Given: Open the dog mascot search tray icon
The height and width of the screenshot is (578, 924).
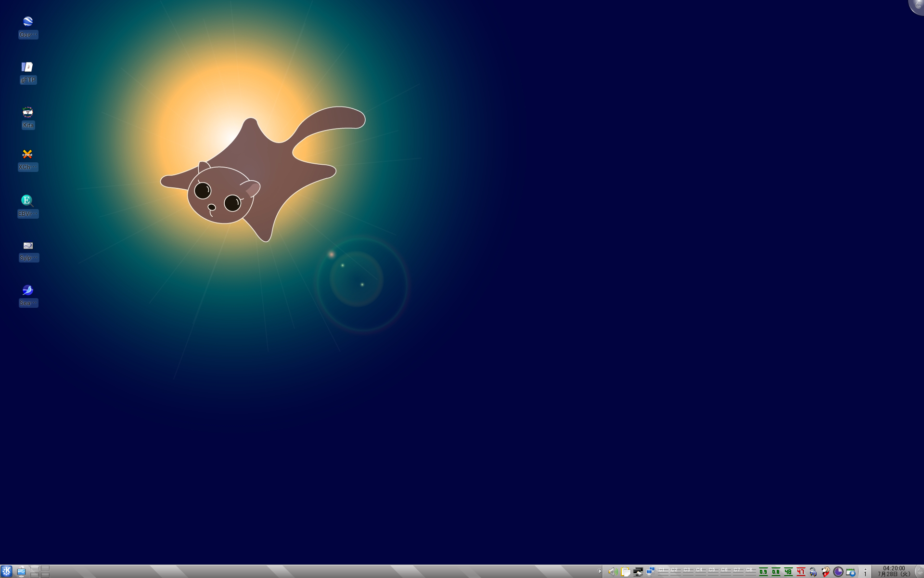Looking at the screenshot, I should pos(826,572).
